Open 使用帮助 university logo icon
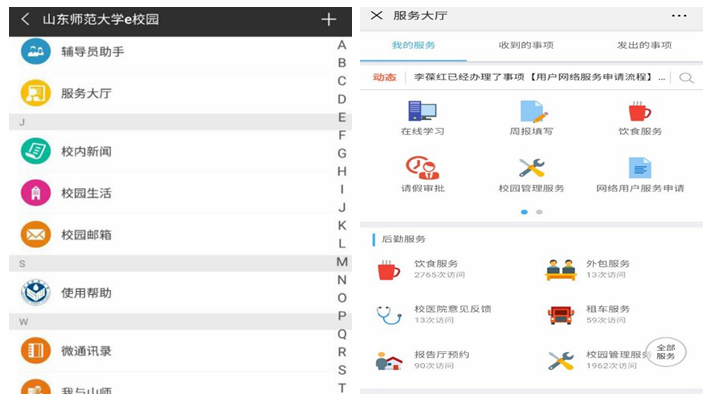 tap(35, 292)
